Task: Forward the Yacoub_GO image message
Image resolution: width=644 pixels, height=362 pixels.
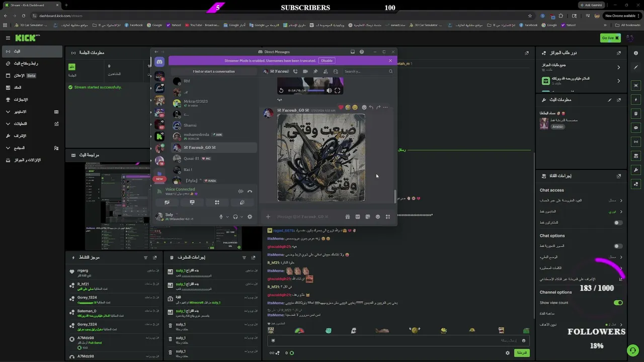Action: click(378, 107)
